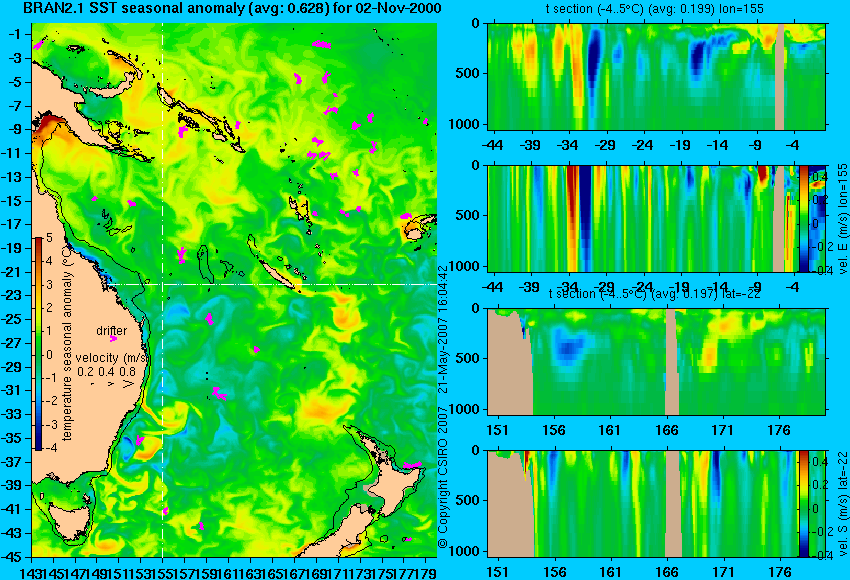850x580 pixels.
Task: Click the magenta drifter marker below the drifter label
Action: click(113, 339)
